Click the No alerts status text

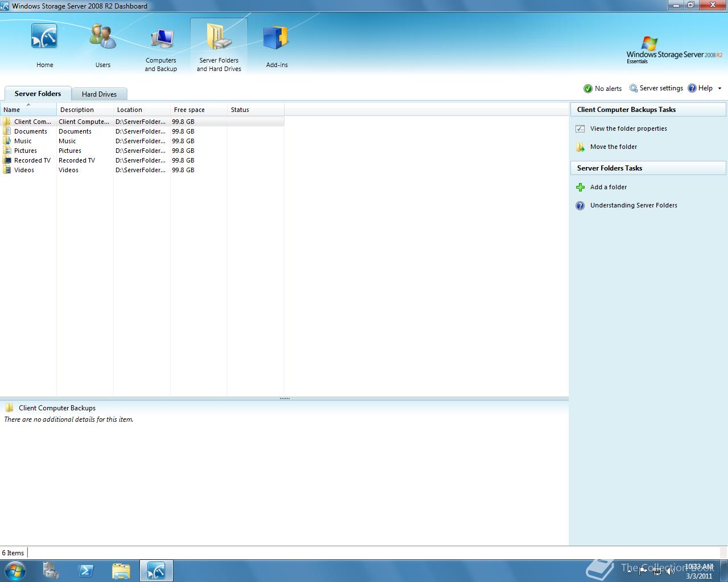(x=608, y=89)
